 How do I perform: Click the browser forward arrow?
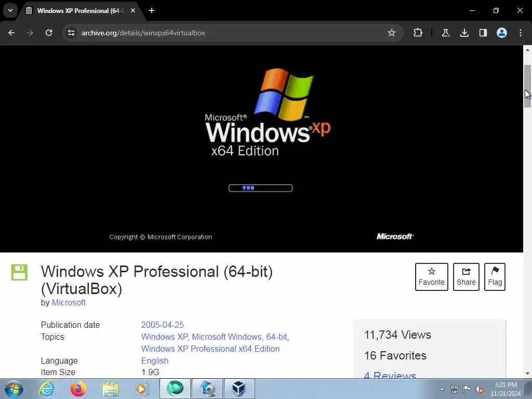[30, 33]
